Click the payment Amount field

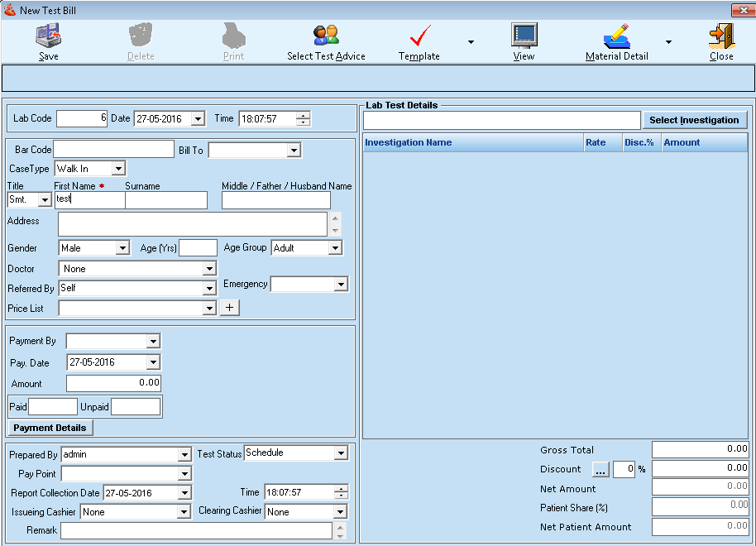(x=114, y=384)
